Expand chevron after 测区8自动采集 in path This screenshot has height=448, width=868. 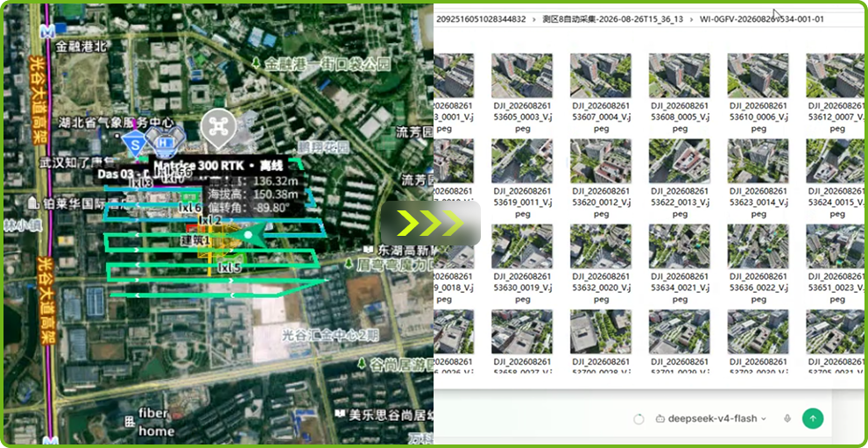click(691, 19)
